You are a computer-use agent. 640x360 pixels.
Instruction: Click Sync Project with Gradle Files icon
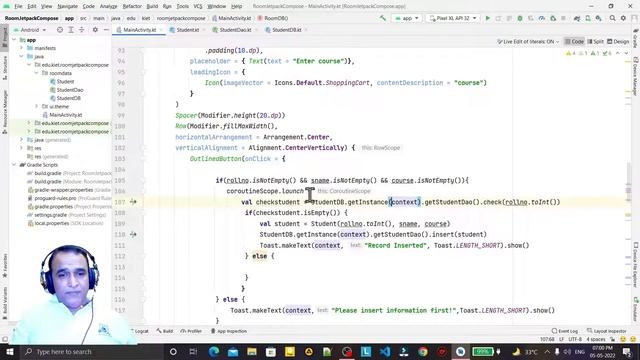pyautogui.click(x=577, y=18)
